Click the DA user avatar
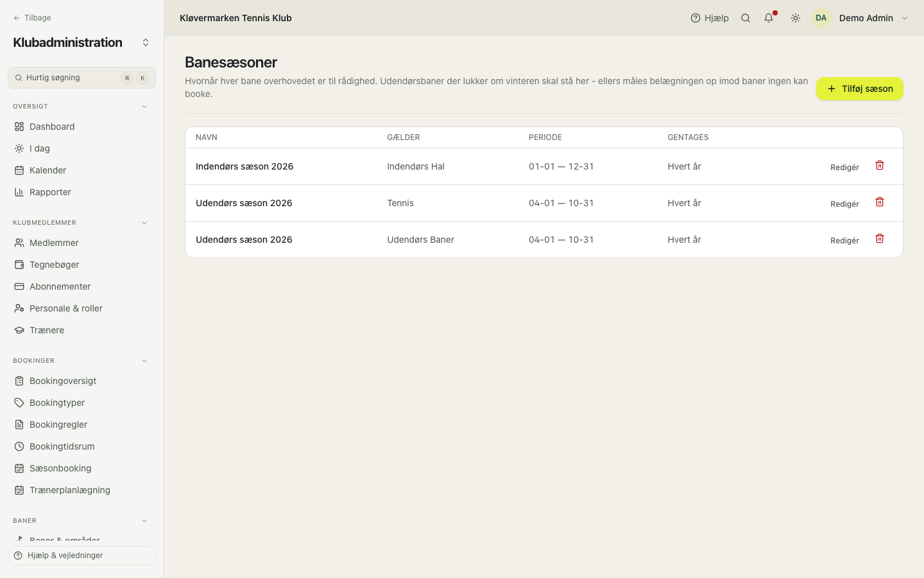The image size is (924, 578). (x=821, y=18)
